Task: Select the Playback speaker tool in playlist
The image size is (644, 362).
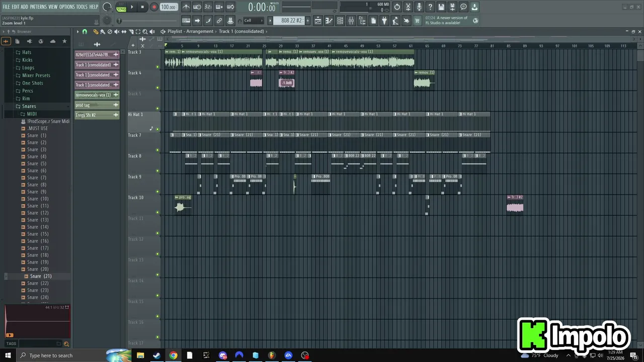Action: pyautogui.click(x=152, y=32)
